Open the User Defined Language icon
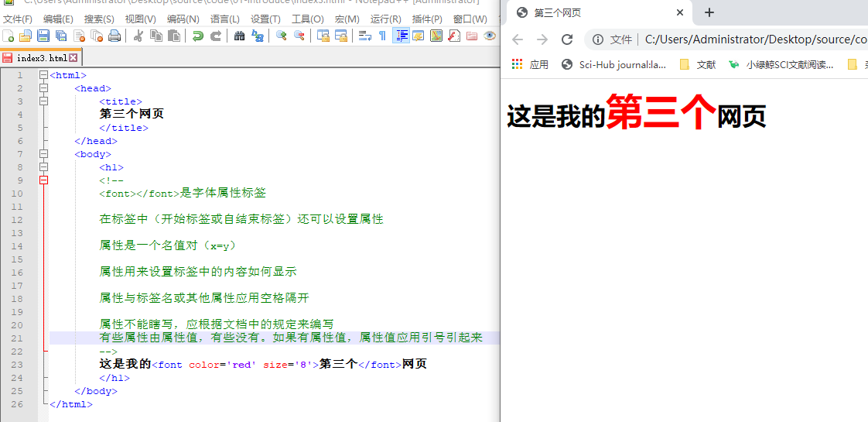 point(419,36)
